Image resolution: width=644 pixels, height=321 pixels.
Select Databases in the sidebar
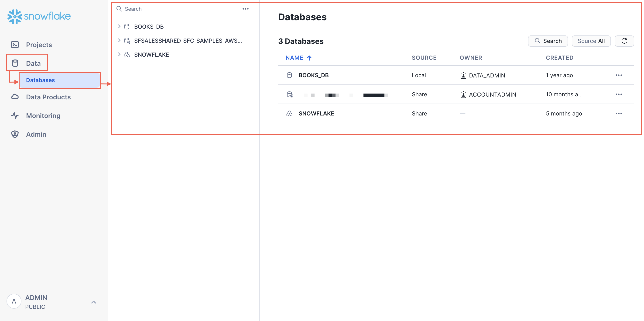41,80
